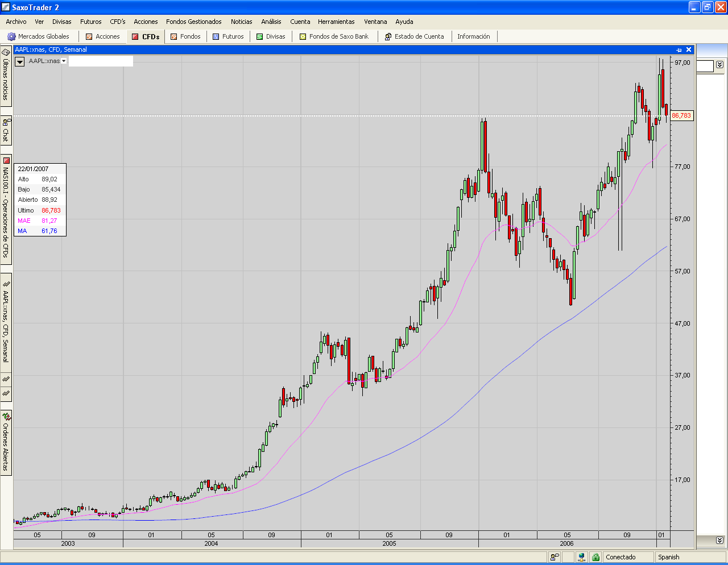Open the Mercados Globales gear icon
This screenshot has width=728, height=565.
point(11,36)
